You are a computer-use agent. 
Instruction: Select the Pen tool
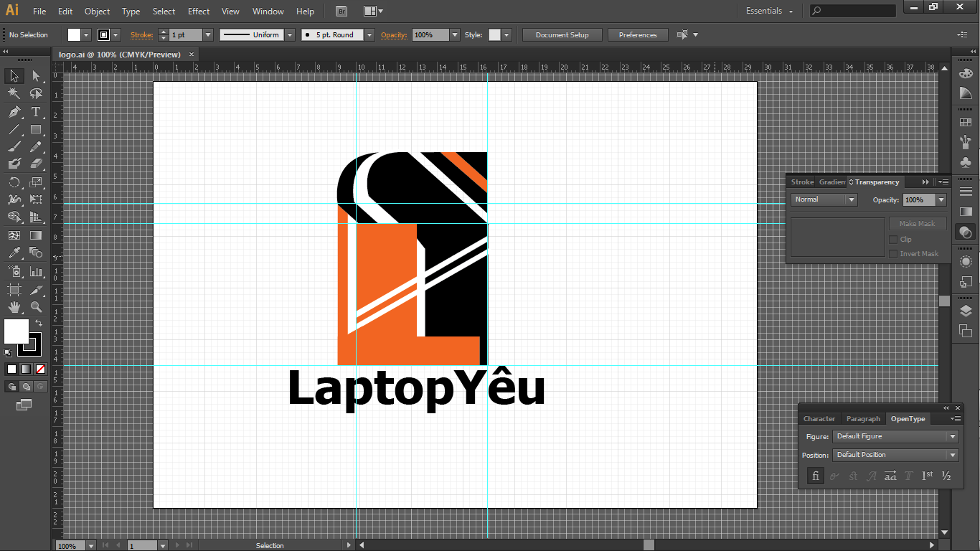[14, 112]
